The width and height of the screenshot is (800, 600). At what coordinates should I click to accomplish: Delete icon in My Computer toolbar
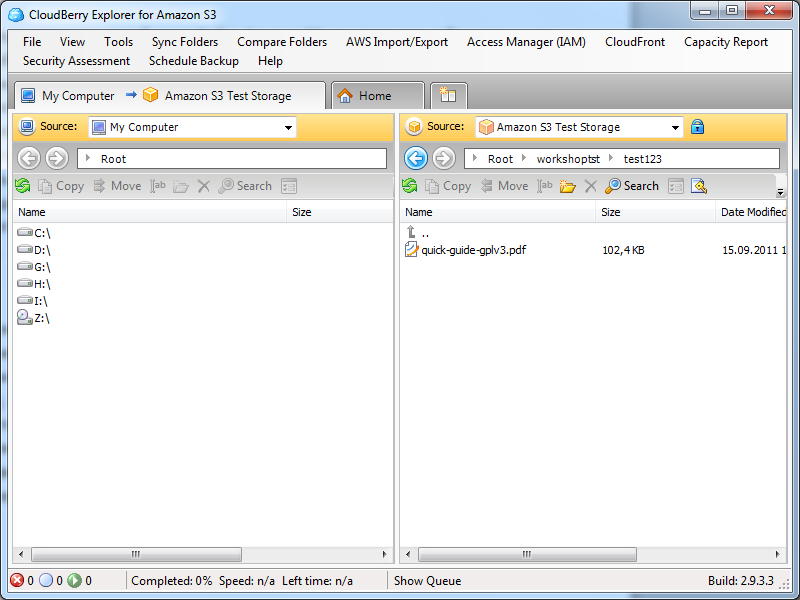[204, 186]
